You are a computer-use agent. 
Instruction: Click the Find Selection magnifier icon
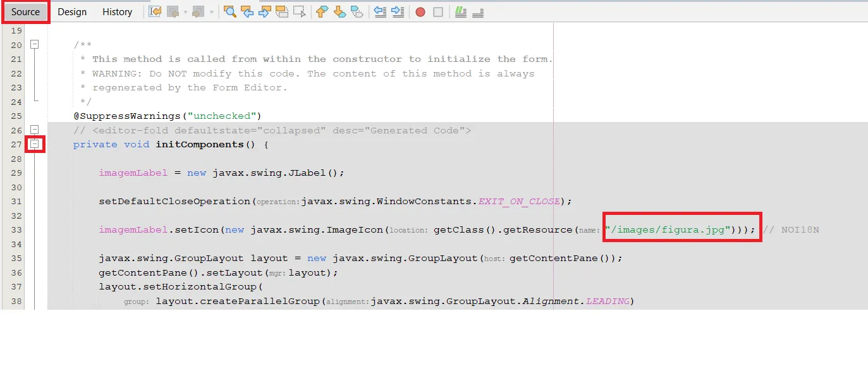[x=230, y=11]
